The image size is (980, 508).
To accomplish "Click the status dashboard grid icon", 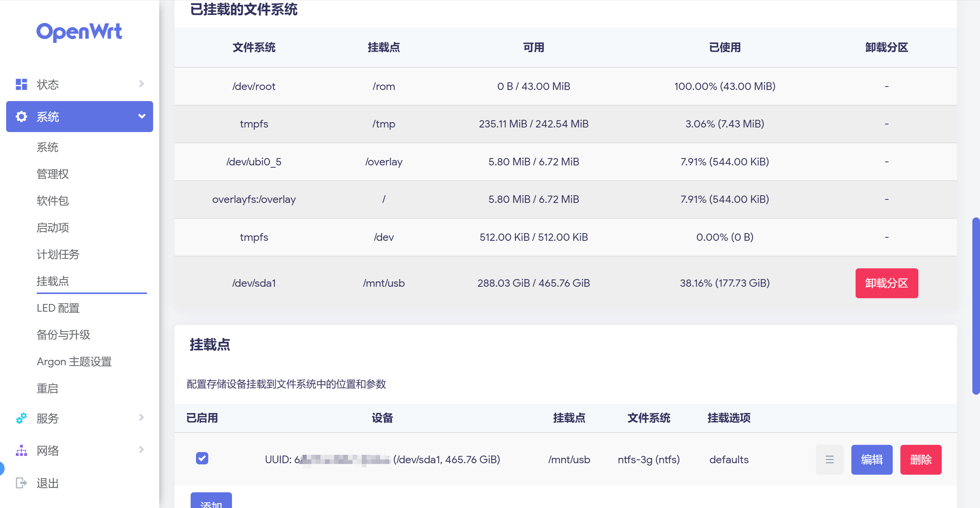I will (21, 84).
